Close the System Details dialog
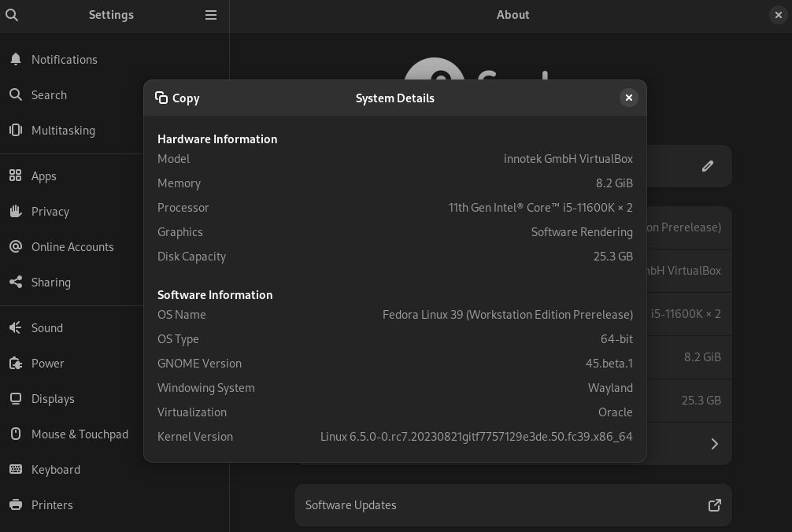The height and width of the screenshot is (532, 792). click(x=628, y=98)
